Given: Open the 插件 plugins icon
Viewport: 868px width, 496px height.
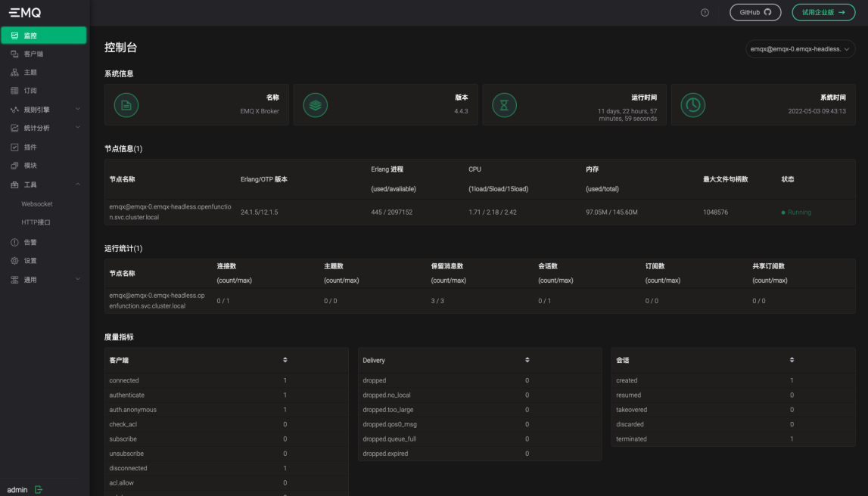Looking at the screenshot, I should (x=13, y=147).
